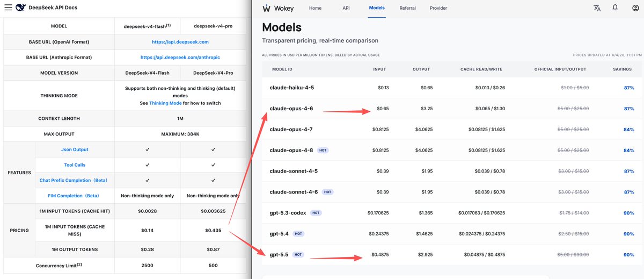Click the MAXIMUM: 384K cell

pyautogui.click(x=180, y=134)
